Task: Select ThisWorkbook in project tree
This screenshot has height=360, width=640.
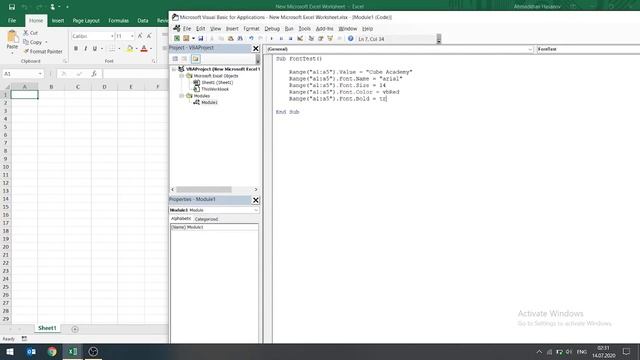Action: (215, 89)
